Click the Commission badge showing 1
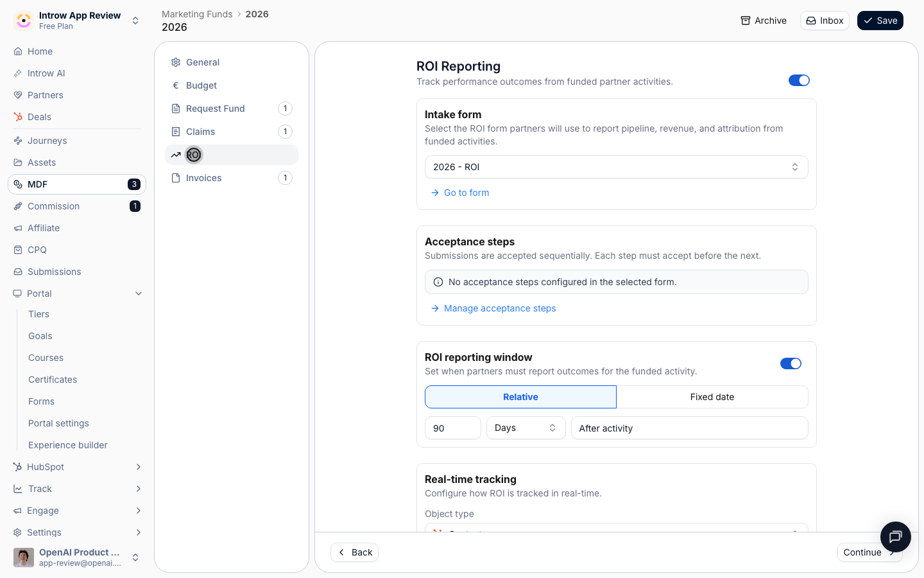This screenshot has height=578, width=924. (135, 206)
